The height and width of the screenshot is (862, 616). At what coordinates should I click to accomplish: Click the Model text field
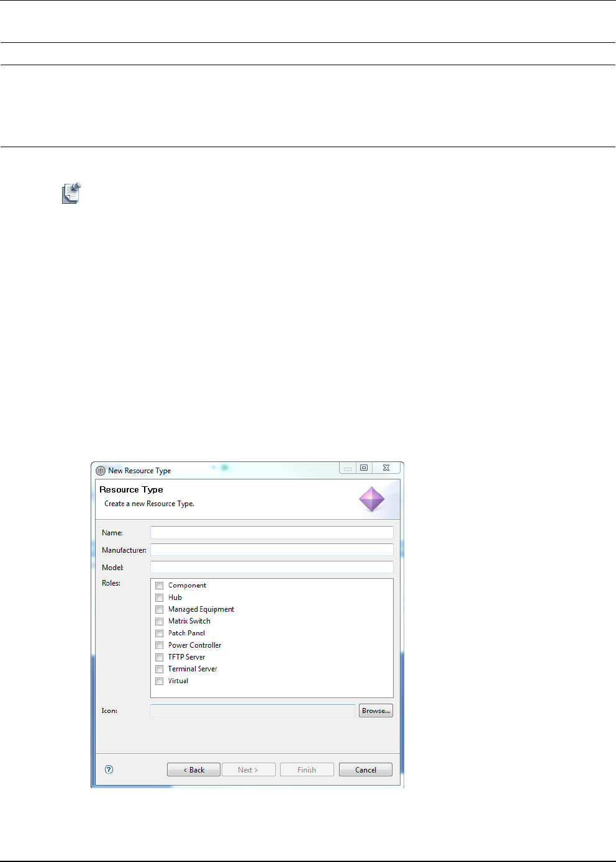click(272, 567)
